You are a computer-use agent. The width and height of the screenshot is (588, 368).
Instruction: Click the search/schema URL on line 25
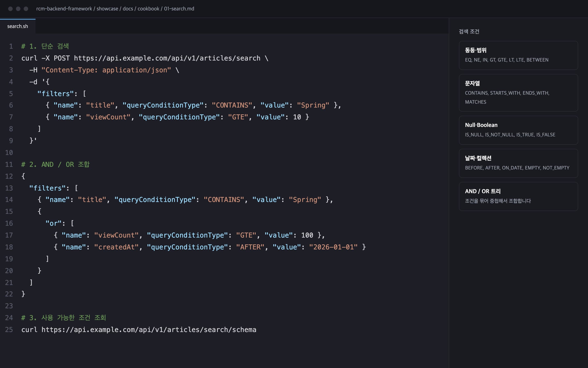[x=149, y=330]
